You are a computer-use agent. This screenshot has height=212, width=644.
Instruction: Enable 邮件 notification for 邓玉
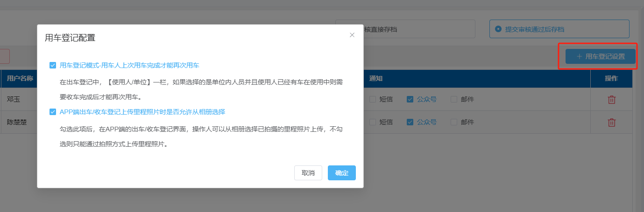(x=454, y=99)
